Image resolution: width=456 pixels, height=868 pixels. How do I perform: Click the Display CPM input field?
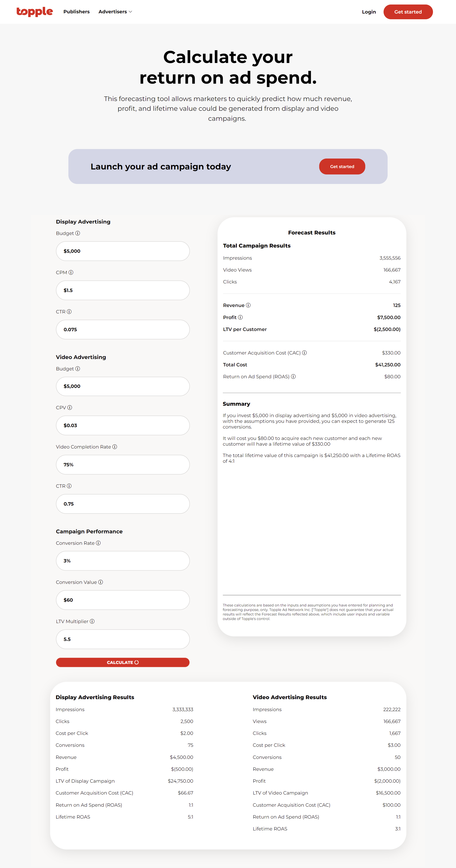123,290
